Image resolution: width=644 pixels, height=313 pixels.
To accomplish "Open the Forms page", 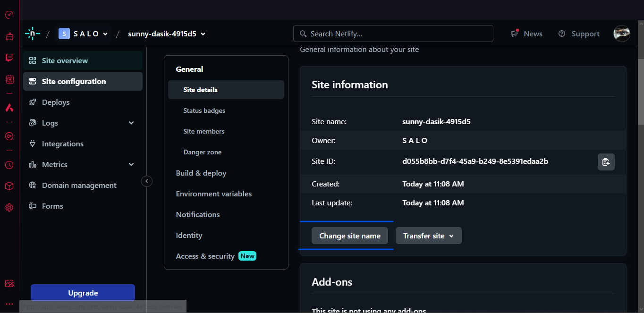I will (83, 206).
